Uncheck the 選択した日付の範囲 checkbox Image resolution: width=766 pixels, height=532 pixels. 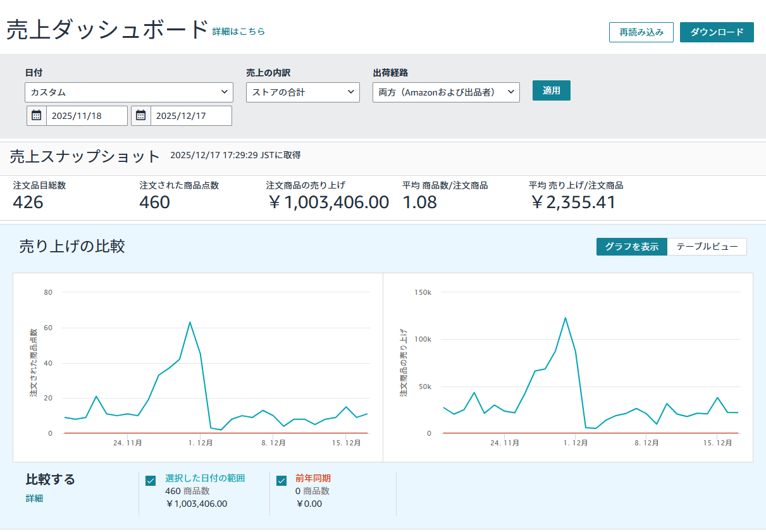tap(151, 481)
